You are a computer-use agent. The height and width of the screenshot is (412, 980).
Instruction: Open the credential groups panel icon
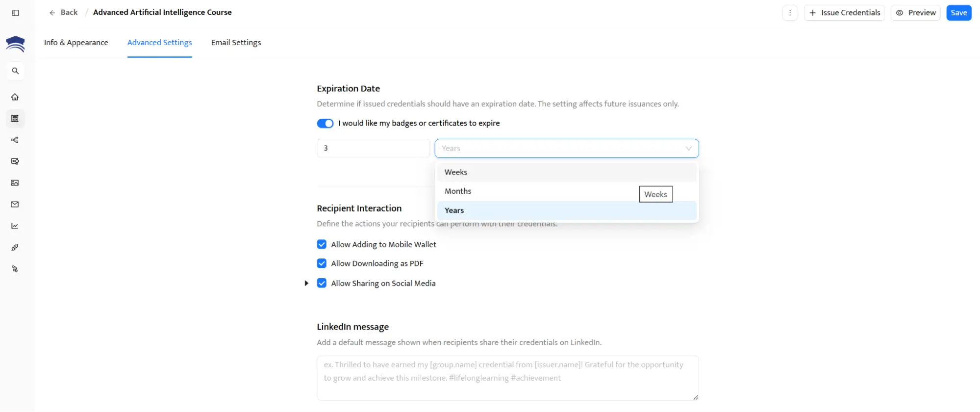pyautogui.click(x=15, y=118)
